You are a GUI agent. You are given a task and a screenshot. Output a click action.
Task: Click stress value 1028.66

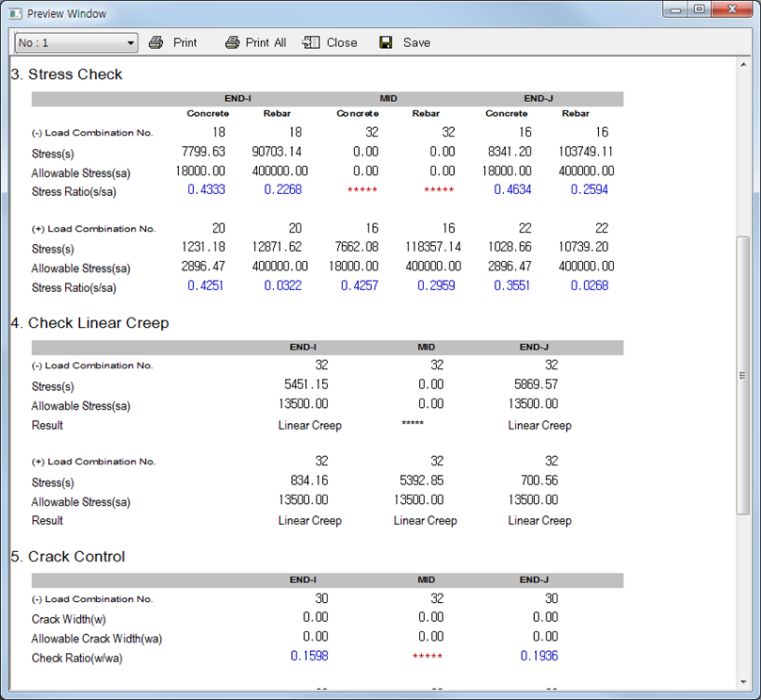510,247
